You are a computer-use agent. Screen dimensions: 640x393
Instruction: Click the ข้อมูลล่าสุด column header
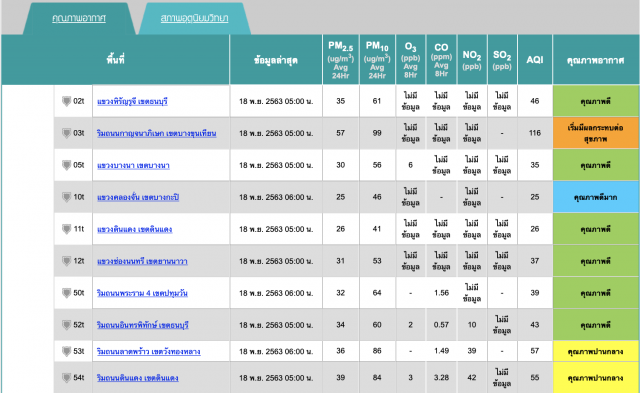coord(276,60)
